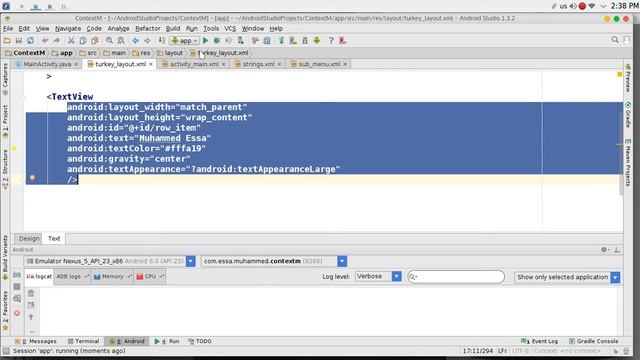Open the Run tool window

tap(167, 341)
